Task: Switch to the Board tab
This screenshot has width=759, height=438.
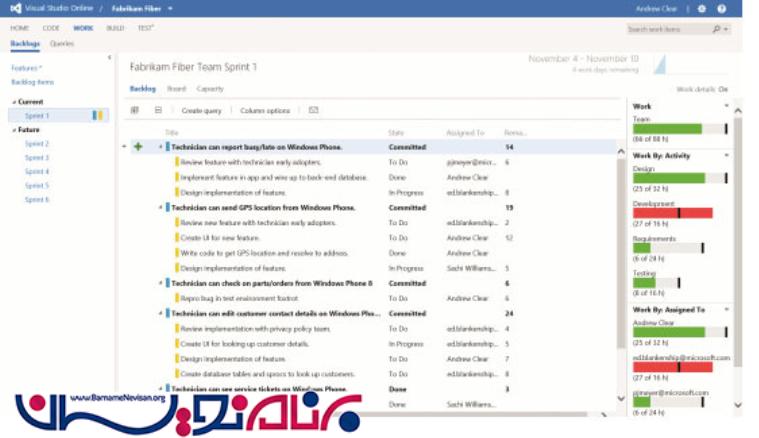Action: [176, 89]
